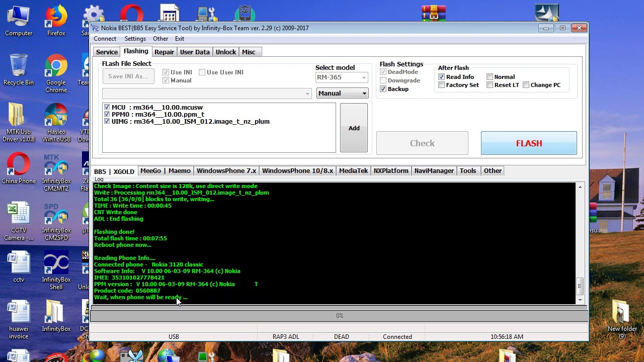
Task: Uncheck the PPM0 file row checkbox
Action: tap(107, 114)
